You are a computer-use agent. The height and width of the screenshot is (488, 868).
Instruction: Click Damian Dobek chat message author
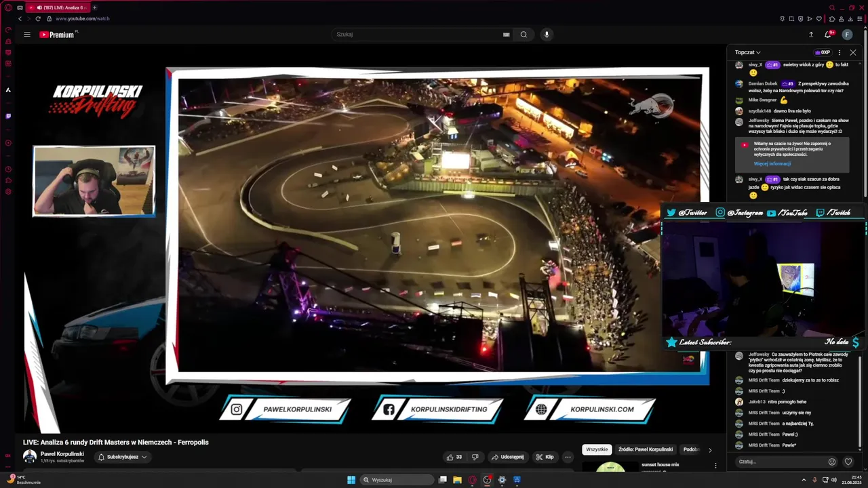coord(763,83)
